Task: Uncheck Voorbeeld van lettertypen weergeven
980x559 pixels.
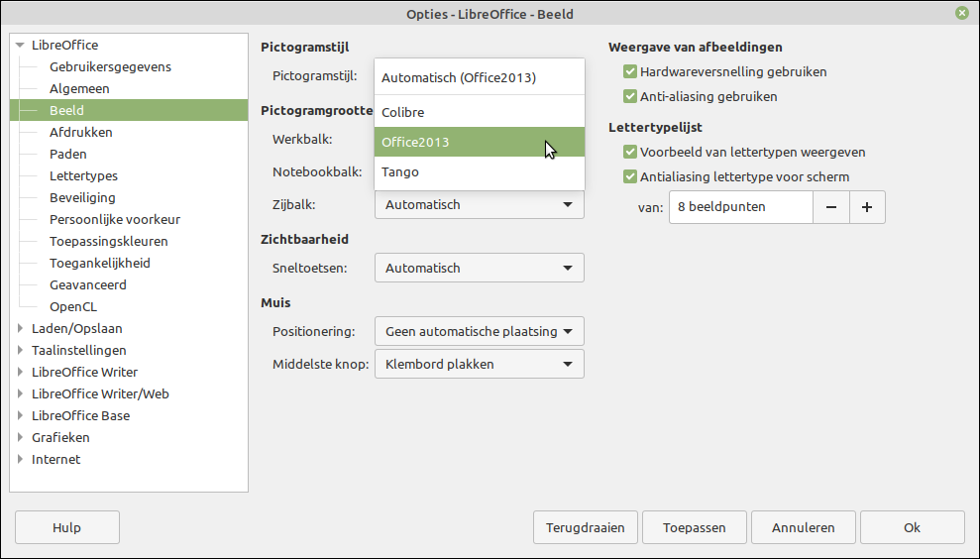Action: coord(630,153)
